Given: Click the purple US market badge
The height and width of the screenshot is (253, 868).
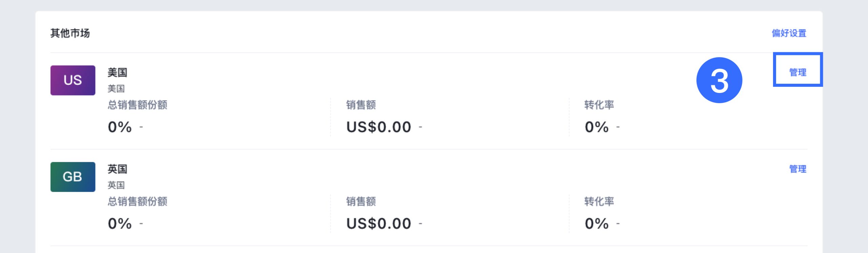Looking at the screenshot, I should tap(73, 80).
